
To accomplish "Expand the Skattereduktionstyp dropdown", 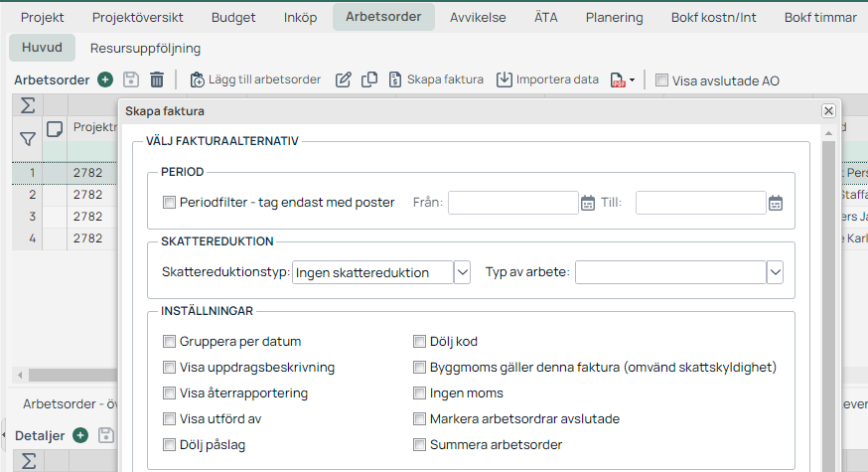I will coord(462,272).
